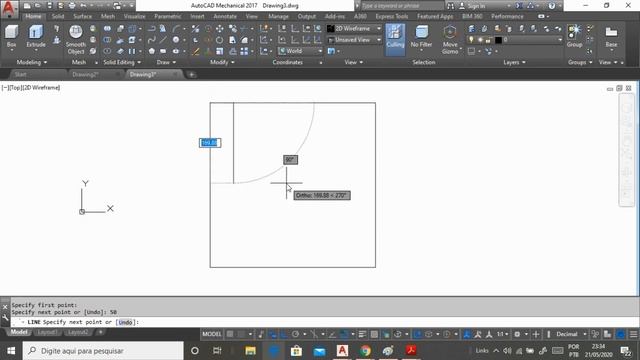Image resolution: width=640 pixels, height=360 pixels.
Task: Switch to the Layout1 tab
Action: click(47, 332)
